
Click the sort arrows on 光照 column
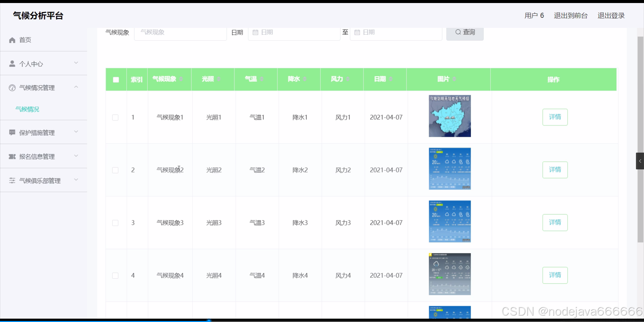pos(219,79)
